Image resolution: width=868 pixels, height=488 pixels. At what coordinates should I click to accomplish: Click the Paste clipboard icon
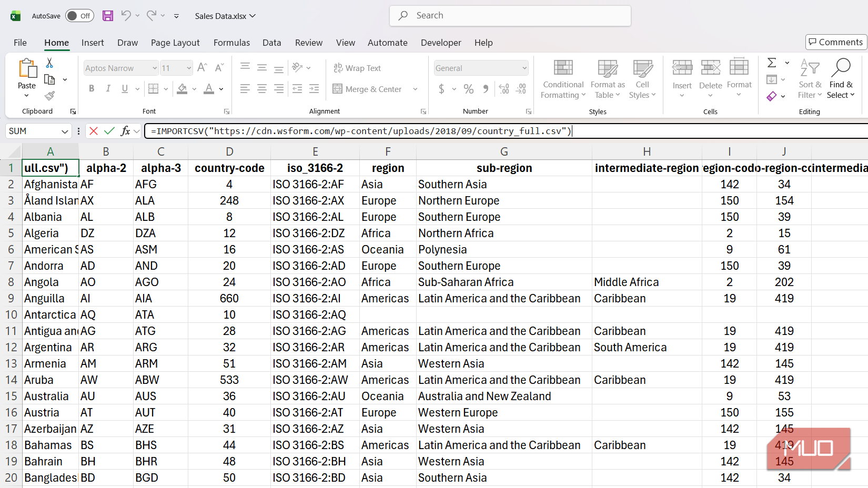coord(27,69)
